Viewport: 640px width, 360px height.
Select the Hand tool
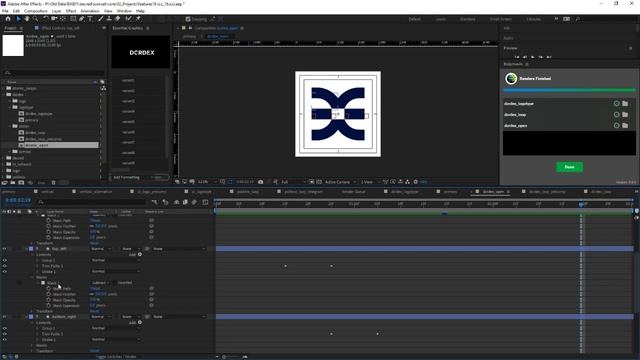(x=27, y=19)
